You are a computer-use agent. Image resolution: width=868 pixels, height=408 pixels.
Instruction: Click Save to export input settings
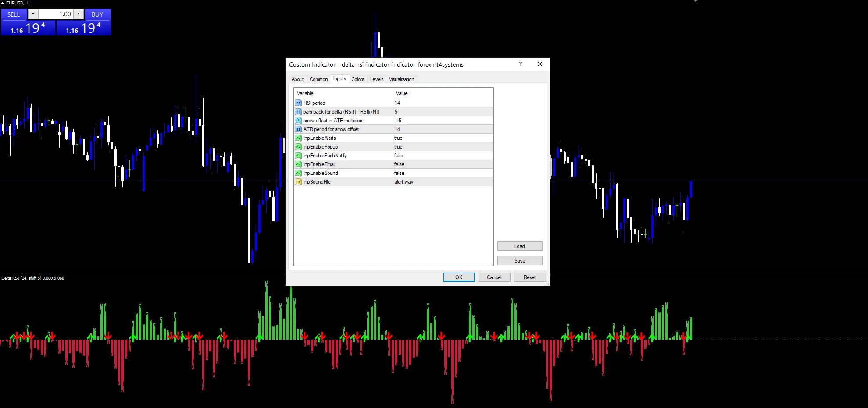click(520, 261)
